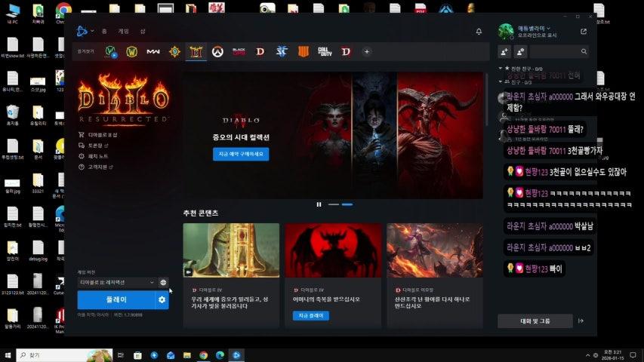
Task: Open the 디아블로 II 샵 link
Action: pyautogui.click(x=103, y=135)
